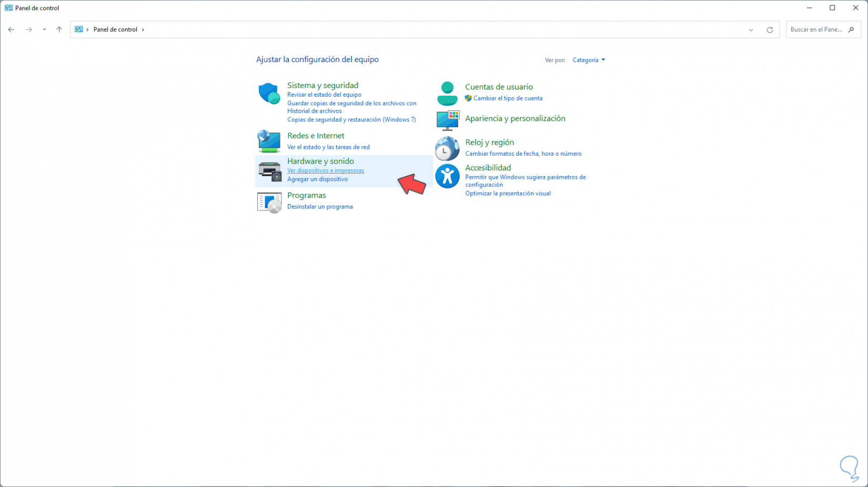The image size is (868, 487).
Task: Click the search magnifier icon
Action: (x=851, y=29)
